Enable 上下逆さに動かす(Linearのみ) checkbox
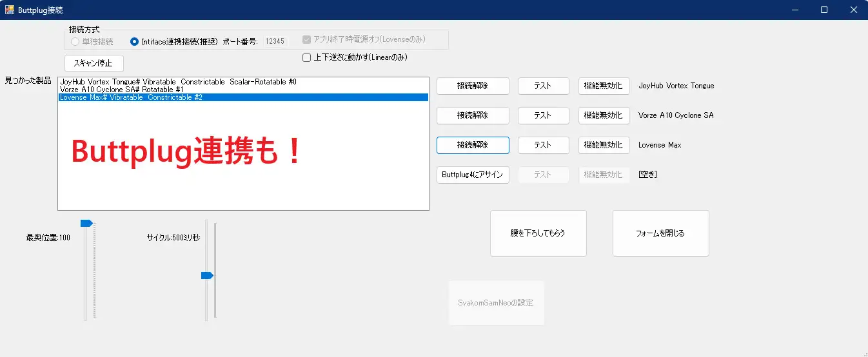Viewport: 868px width, 357px height. 307,57
